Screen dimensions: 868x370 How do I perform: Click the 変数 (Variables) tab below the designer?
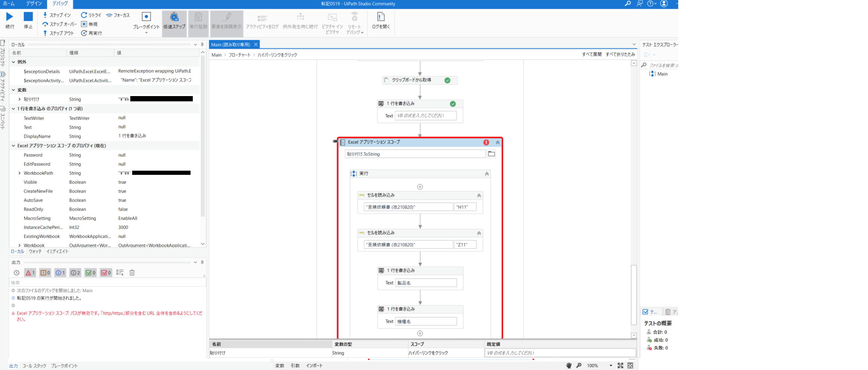click(280, 366)
